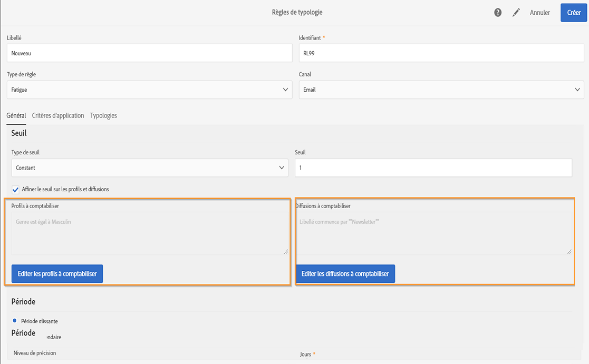Switch to the Critères d'application tab
The width and height of the screenshot is (589, 364).
tap(58, 115)
